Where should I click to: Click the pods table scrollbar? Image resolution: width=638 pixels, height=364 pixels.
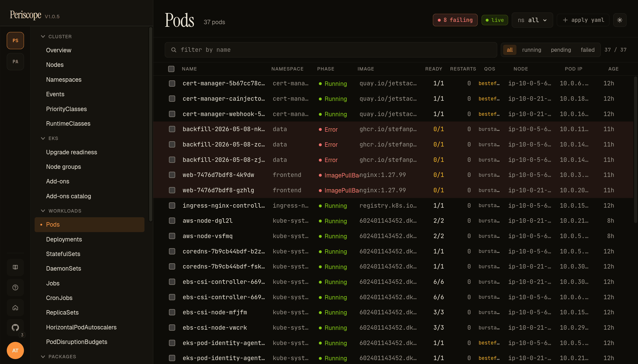(x=635, y=150)
